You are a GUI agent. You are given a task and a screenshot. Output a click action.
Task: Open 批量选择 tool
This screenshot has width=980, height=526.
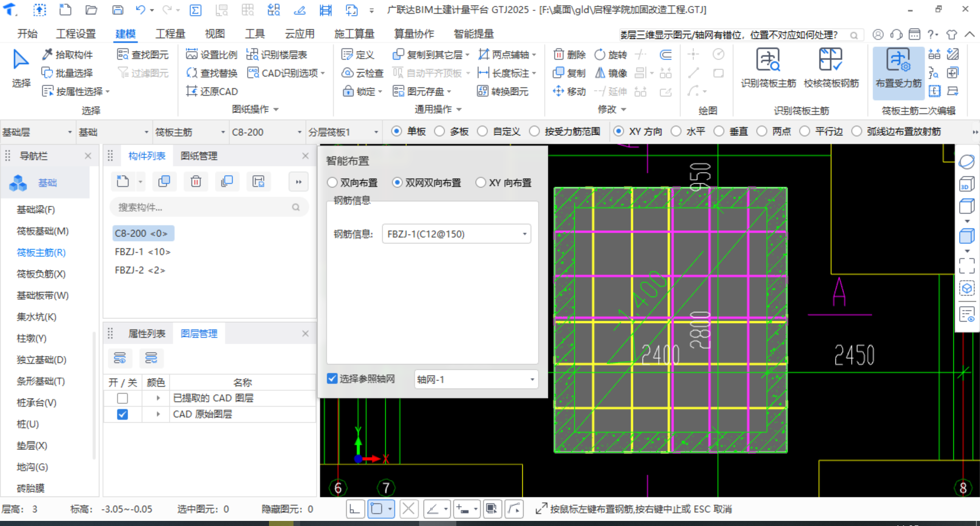(67, 73)
